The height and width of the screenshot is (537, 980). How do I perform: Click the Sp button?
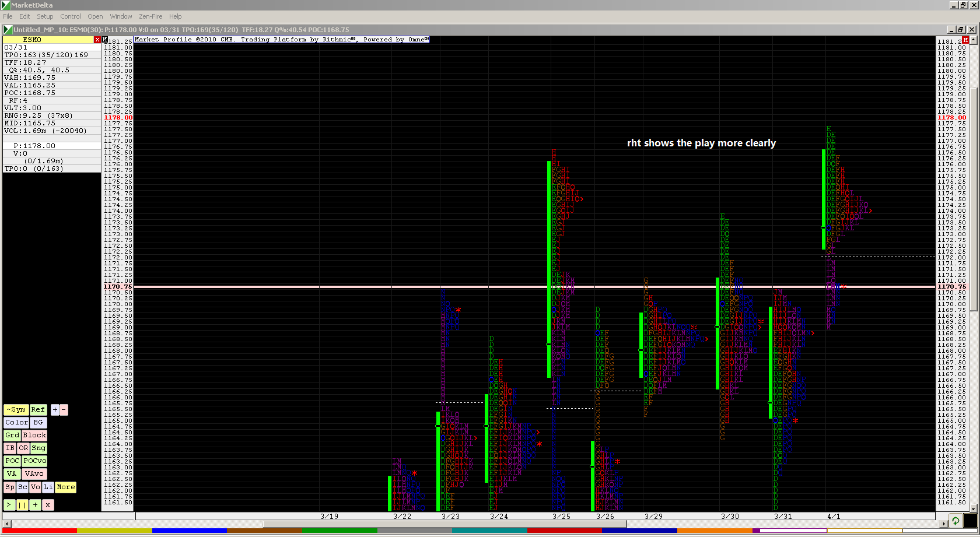click(10, 487)
